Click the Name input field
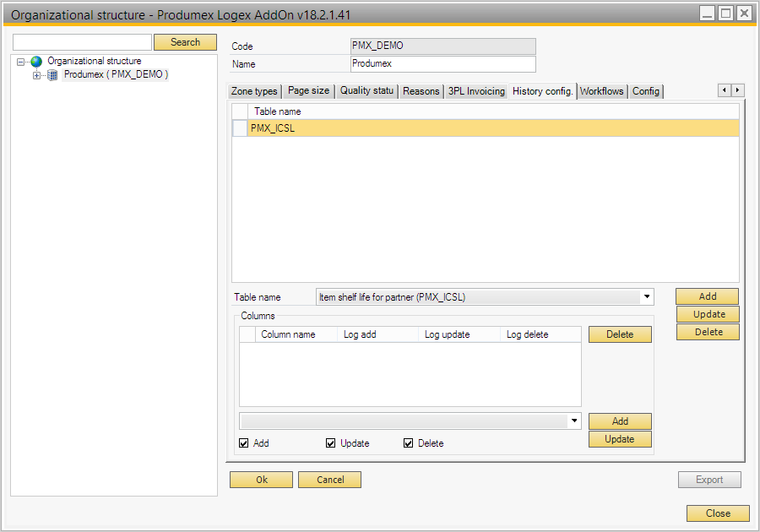This screenshot has width=760, height=532. tap(442, 64)
